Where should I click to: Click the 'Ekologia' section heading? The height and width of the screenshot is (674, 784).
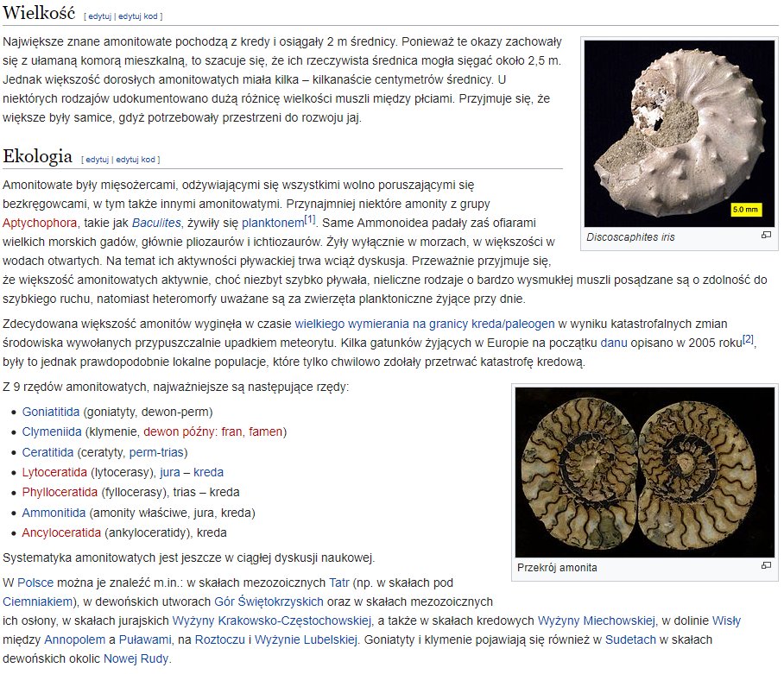pyautogui.click(x=37, y=156)
